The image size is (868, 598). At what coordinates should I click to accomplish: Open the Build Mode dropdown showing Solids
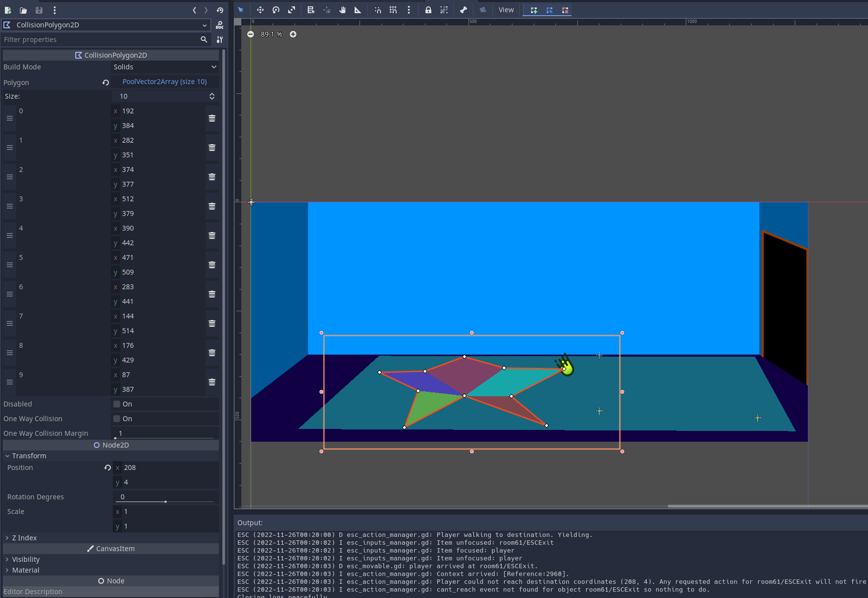coord(165,67)
